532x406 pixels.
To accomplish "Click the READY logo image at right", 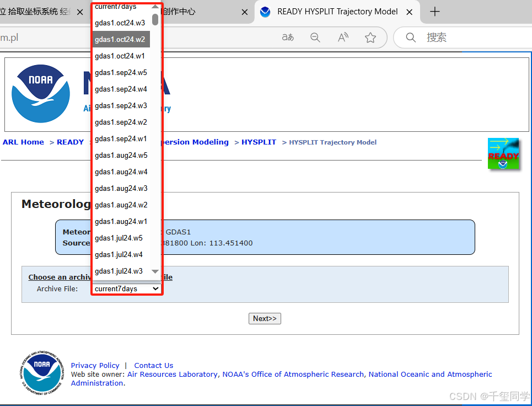I will (x=503, y=153).
